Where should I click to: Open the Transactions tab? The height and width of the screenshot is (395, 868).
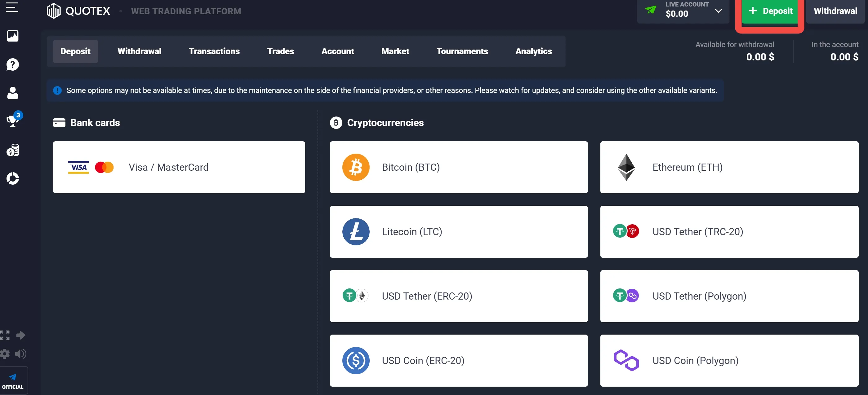[214, 51]
